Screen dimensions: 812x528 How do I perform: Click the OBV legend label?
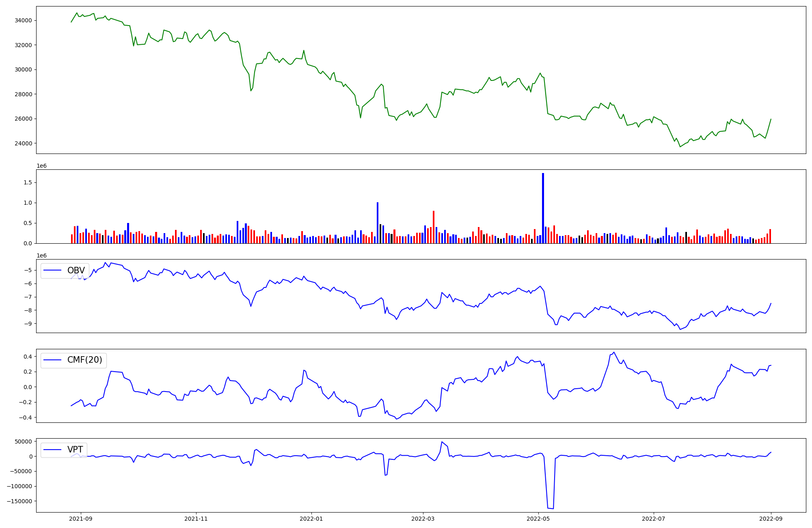coord(76,270)
